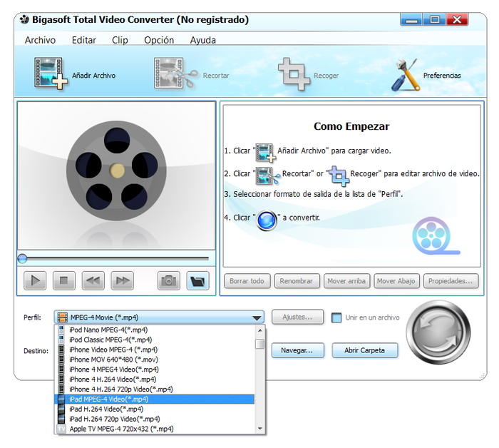Click the Renombrar button
The height and width of the screenshot is (448, 499).
(x=297, y=281)
